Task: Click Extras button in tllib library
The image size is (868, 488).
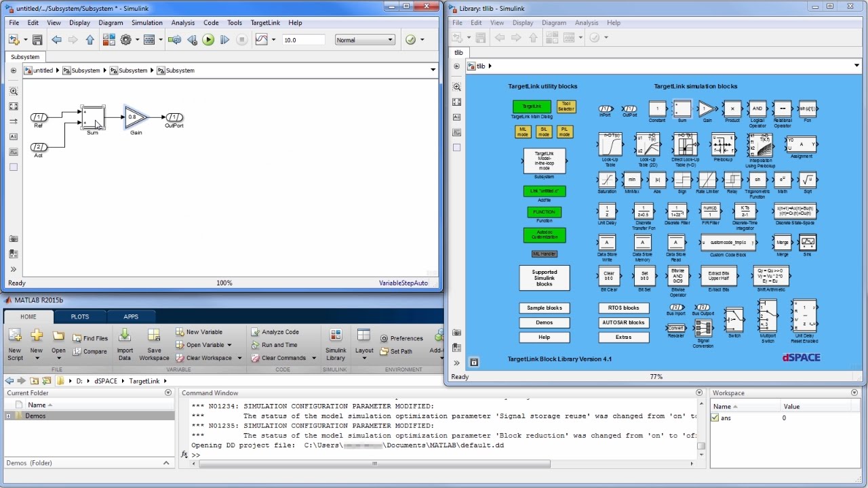Action: [x=624, y=337]
